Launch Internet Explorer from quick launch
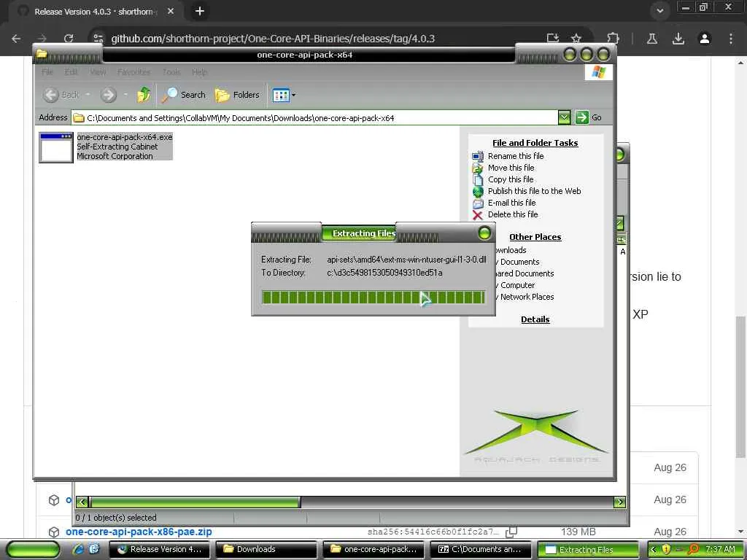Image resolution: width=747 pixels, height=560 pixels. (x=78, y=549)
